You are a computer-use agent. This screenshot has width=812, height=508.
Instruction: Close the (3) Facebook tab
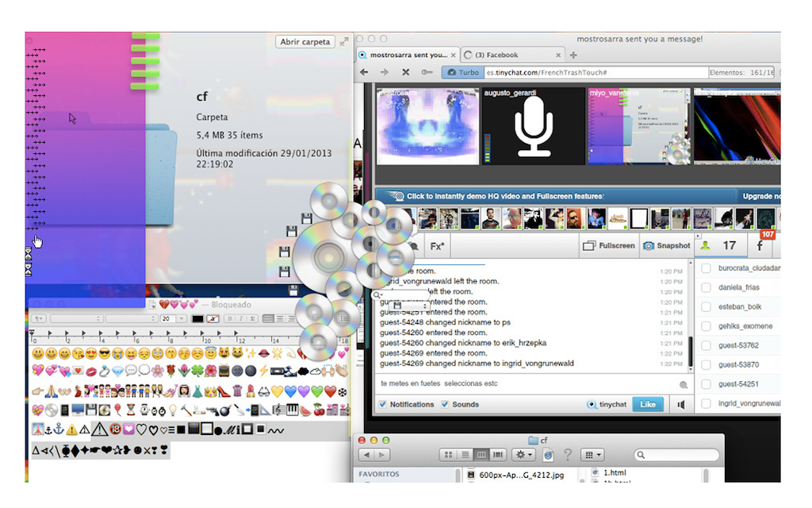pyautogui.click(x=558, y=55)
